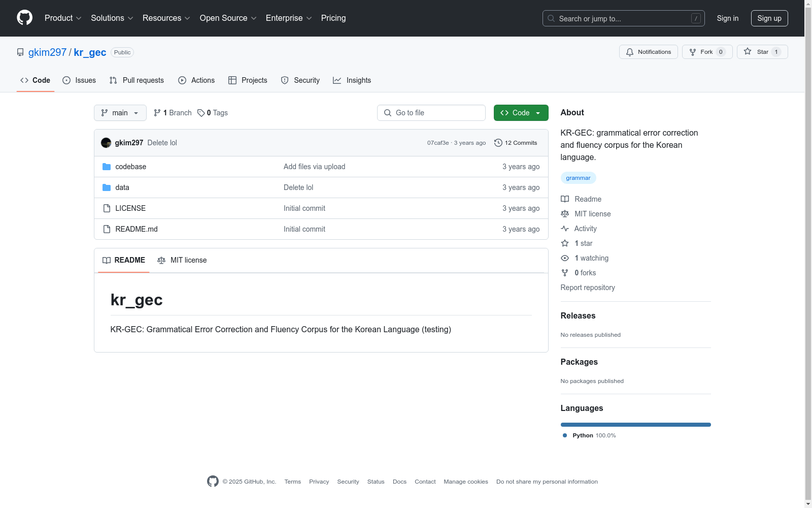Image resolution: width=812 pixels, height=508 pixels.
Task: Expand the Open Source menu
Action: [228, 18]
